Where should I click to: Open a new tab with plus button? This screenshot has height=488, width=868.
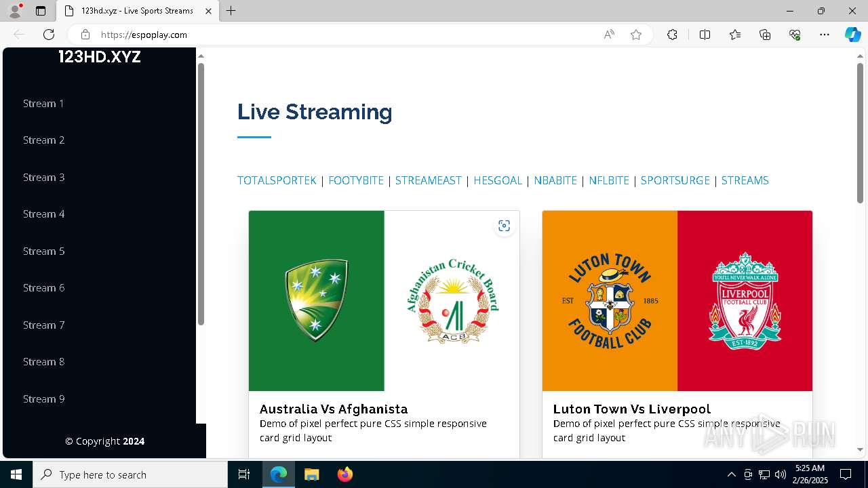coord(231,11)
